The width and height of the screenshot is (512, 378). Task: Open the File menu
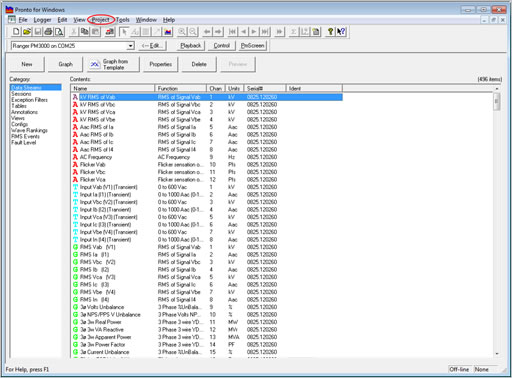coord(23,20)
